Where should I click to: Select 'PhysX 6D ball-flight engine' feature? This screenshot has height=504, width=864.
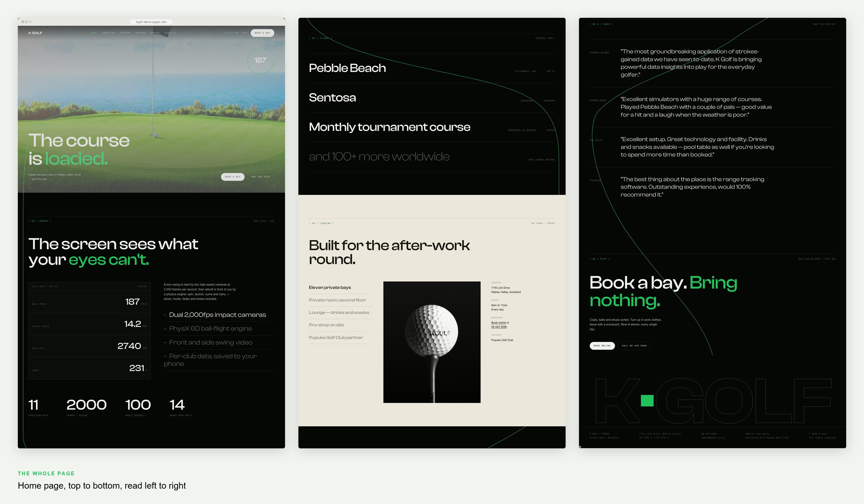pos(219,328)
